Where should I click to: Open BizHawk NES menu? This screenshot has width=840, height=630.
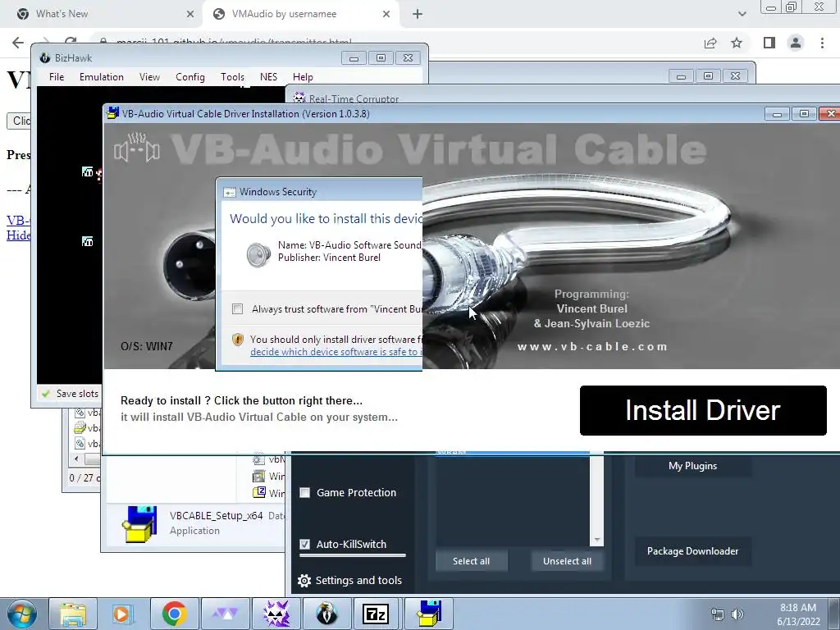(268, 77)
